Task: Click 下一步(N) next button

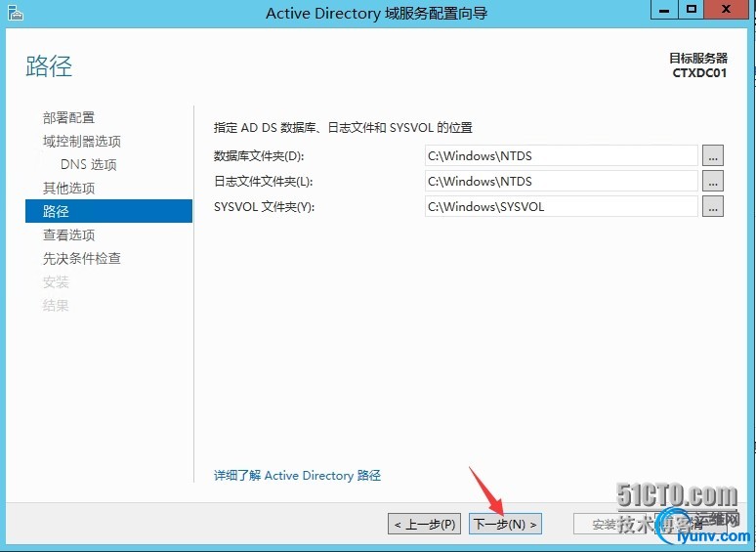Action: tap(505, 524)
